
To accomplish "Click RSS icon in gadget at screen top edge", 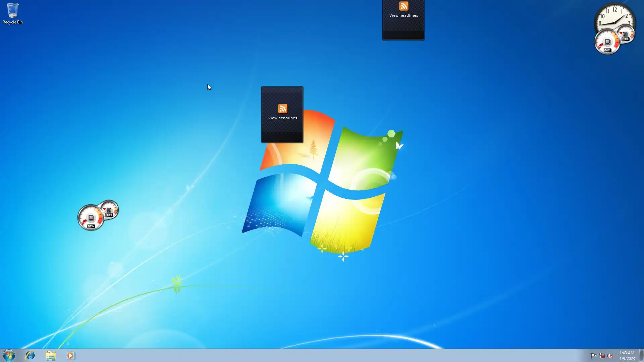I will [x=404, y=6].
